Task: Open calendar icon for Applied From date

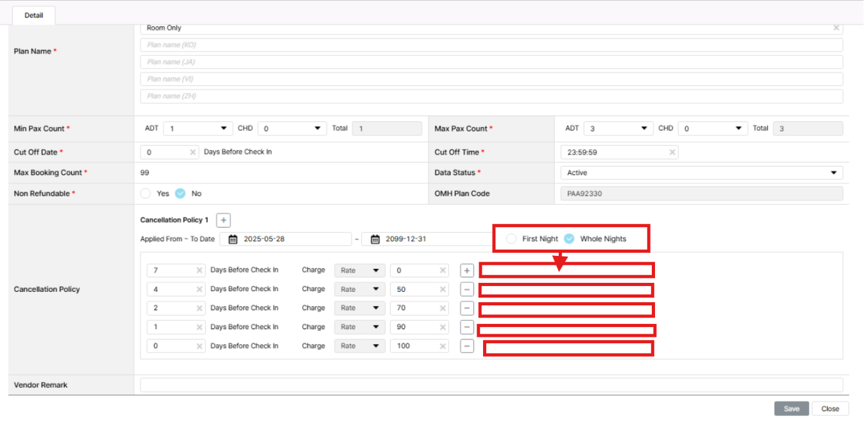Action: (233, 239)
